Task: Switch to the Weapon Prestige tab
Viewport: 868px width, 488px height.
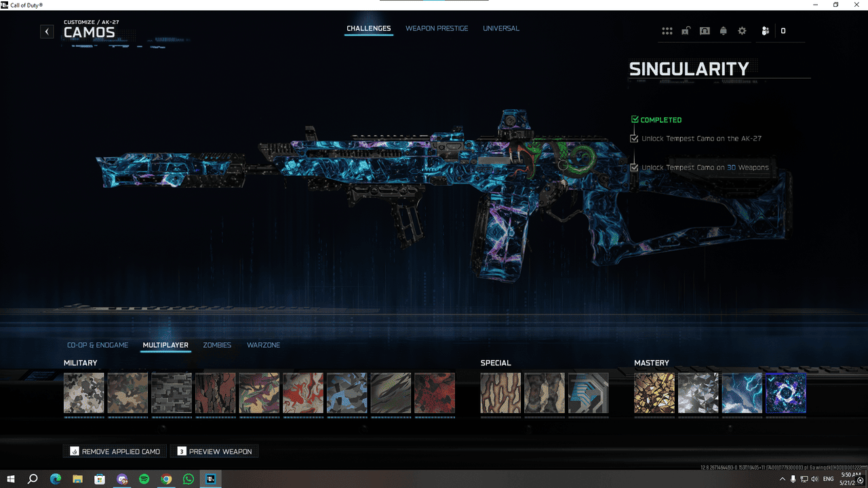Action: [437, 28]
